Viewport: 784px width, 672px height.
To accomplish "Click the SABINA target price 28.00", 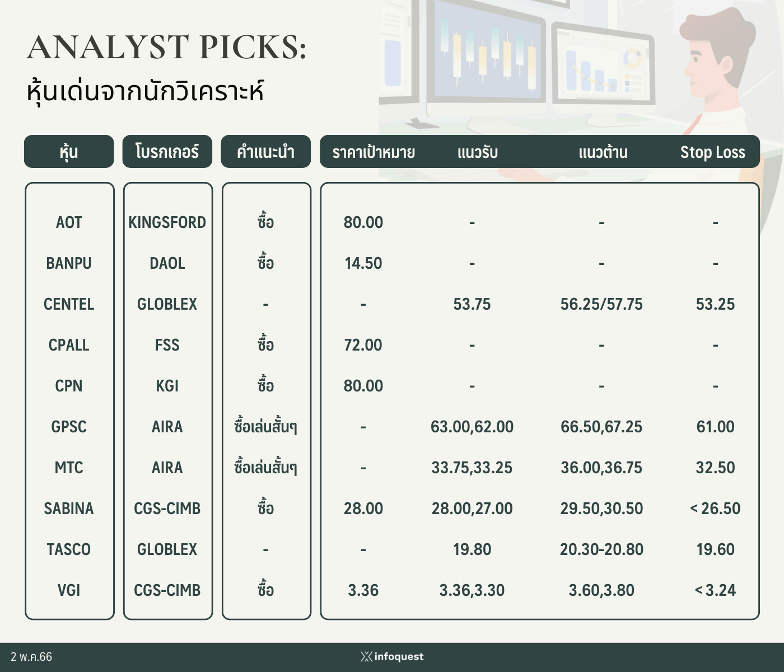I will click(363, 508).
